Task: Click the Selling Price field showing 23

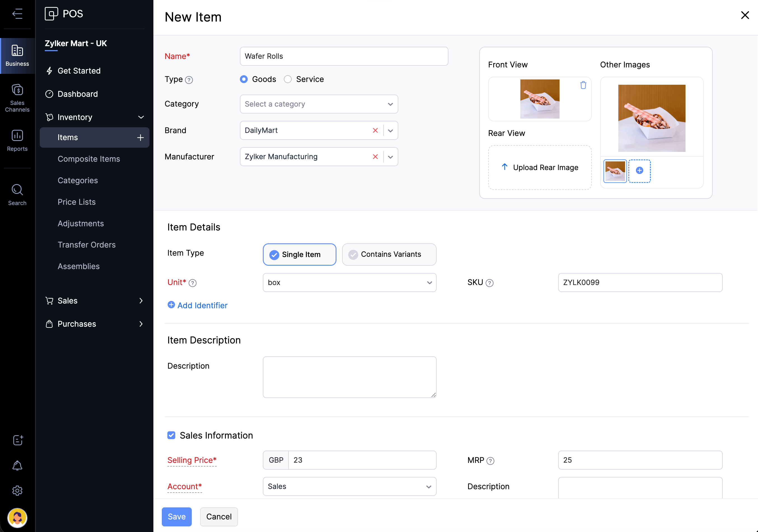Action: point(362,460)
